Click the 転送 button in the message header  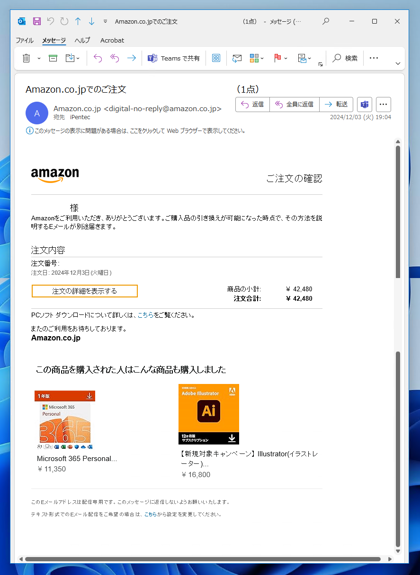coord(336,105)
